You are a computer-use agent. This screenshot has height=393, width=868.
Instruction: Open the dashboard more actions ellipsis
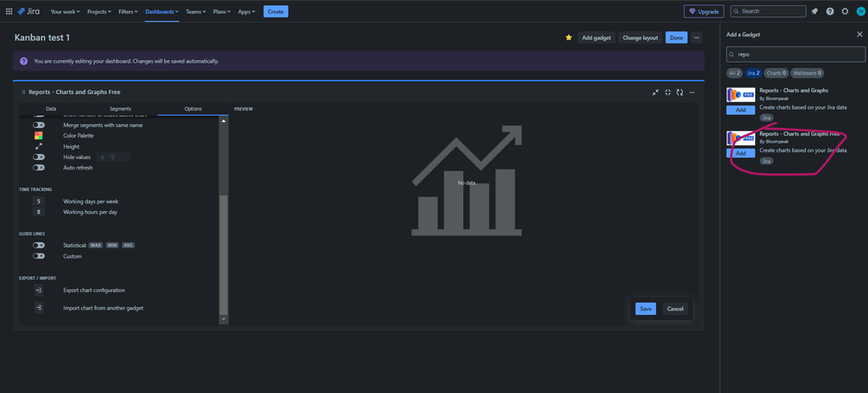pyautogui.click(x=697, y=37)
